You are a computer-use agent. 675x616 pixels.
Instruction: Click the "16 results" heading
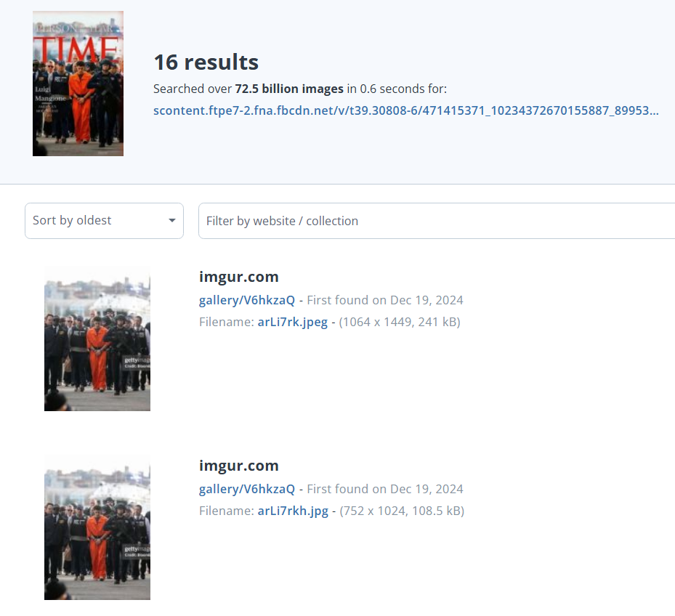point(206,62)
